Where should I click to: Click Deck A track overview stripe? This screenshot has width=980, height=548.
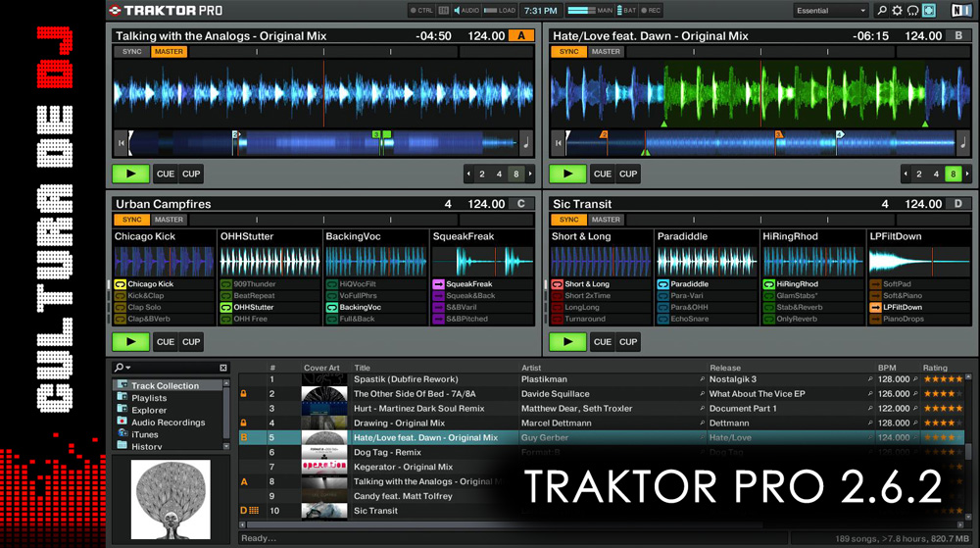(x=323, y=143)
